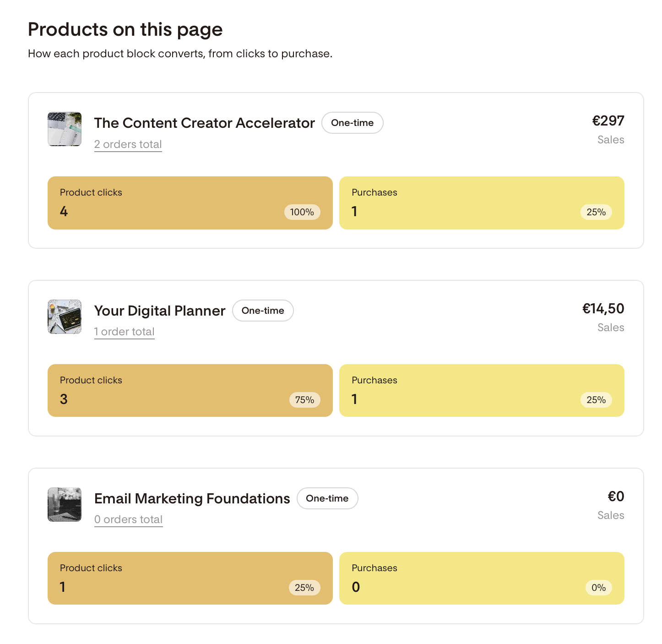Select the 75% product clicks badge
Image resolution: width=662 pixels, height=644 pixels.
coord(305,400)
